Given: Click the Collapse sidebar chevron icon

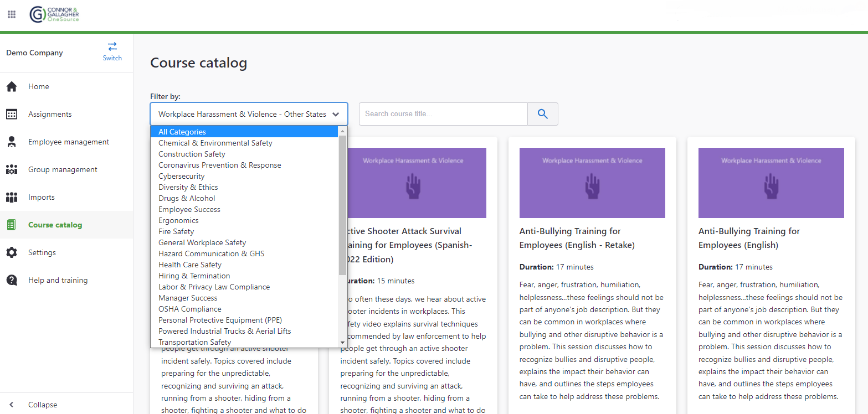Looking at the screenshot, I should 12,405.
